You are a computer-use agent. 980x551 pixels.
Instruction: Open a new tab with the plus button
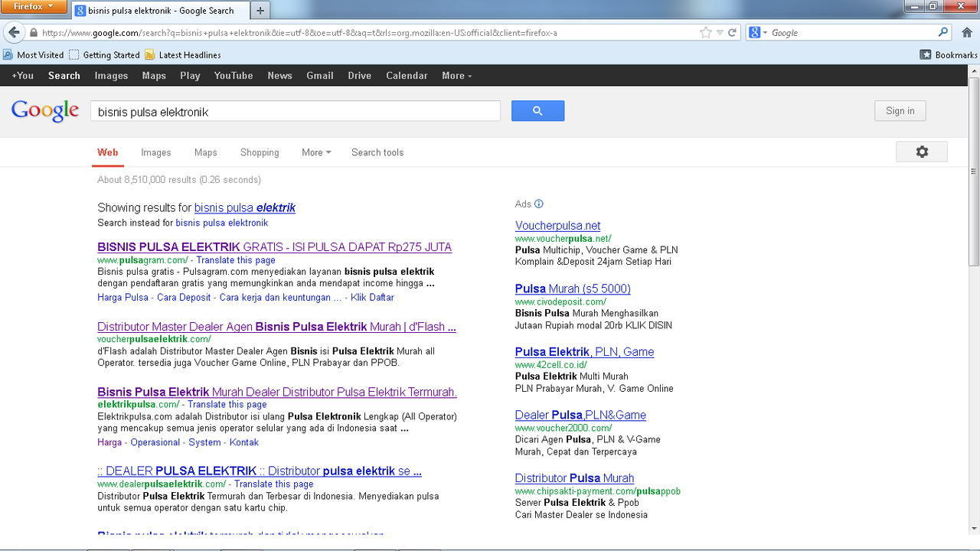pos(260,11)
